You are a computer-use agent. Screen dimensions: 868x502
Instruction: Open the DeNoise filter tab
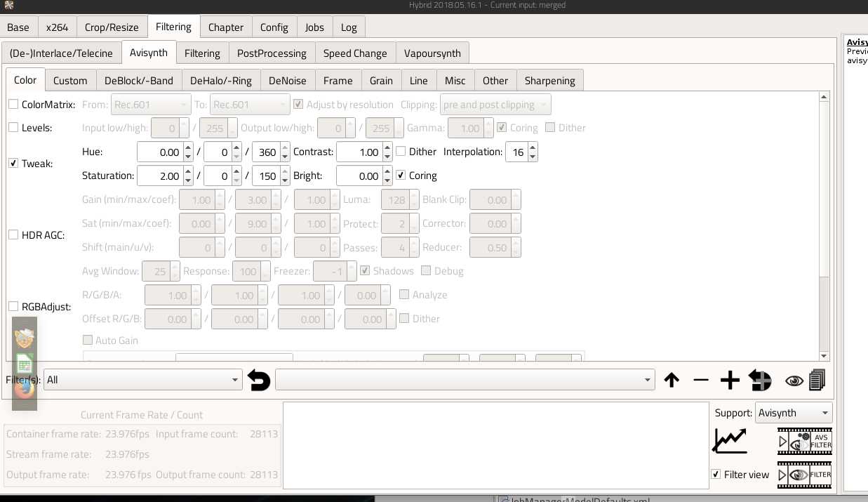point(287,81)
